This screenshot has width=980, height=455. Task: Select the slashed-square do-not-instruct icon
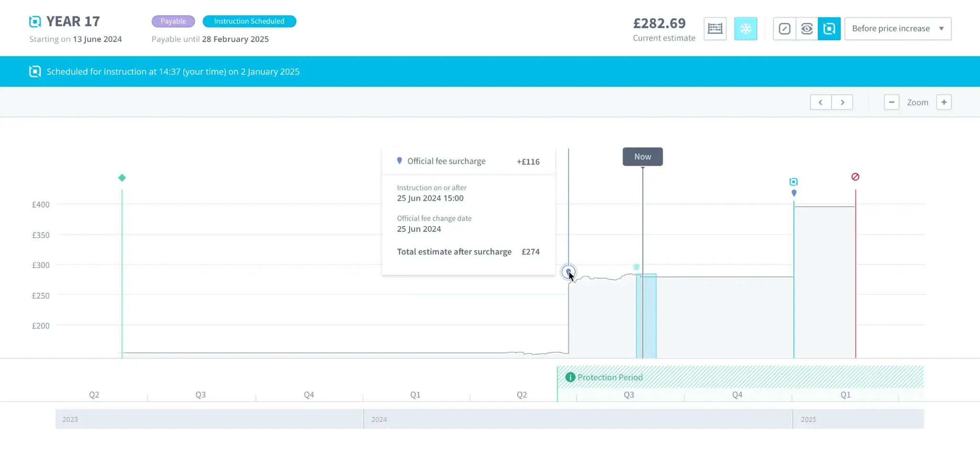[785, 29]
